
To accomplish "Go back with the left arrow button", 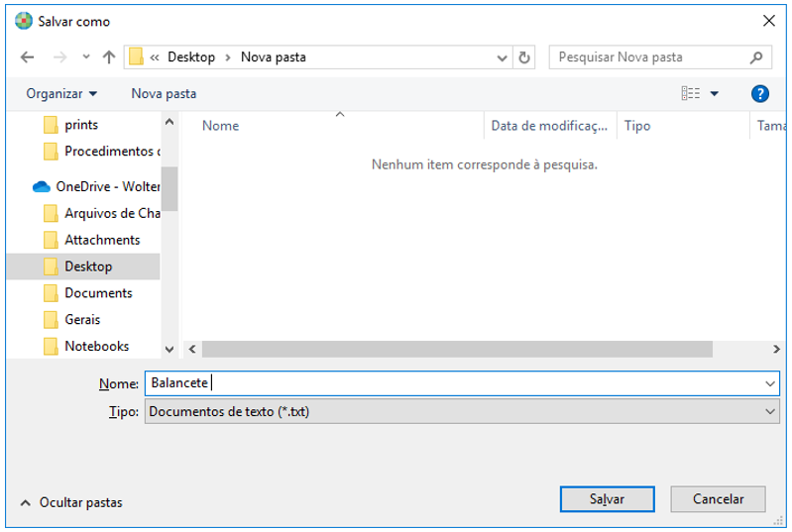I will (x=28, y=57).
